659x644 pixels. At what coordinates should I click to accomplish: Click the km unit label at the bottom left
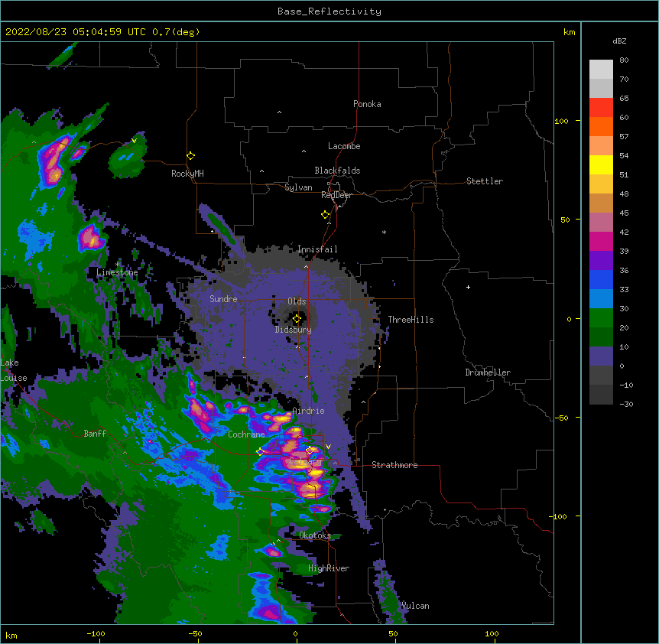click(11, 636)
